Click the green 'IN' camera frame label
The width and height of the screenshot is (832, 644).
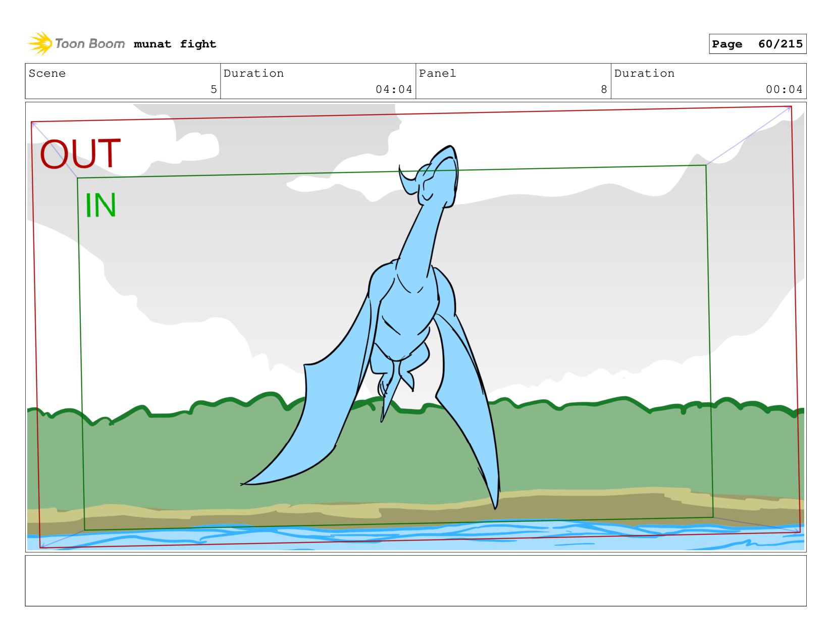pyautogui.click(x=100, y=205)
